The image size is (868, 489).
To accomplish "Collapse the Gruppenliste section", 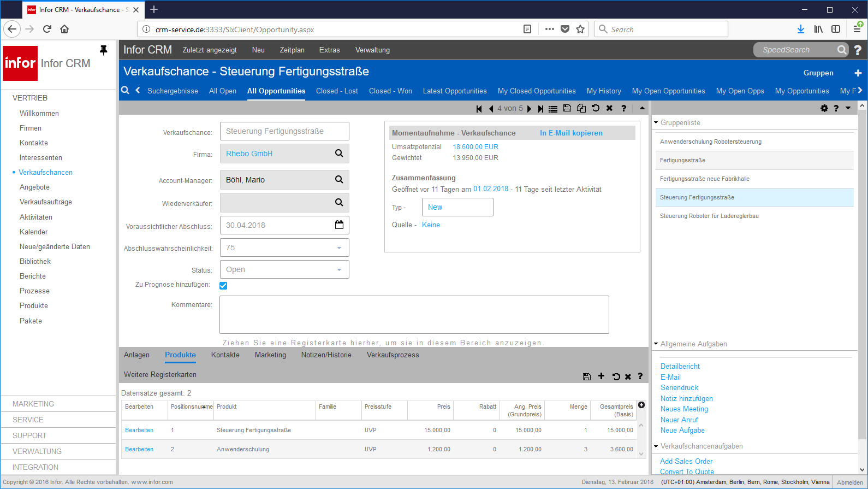I will coord(656,122).
